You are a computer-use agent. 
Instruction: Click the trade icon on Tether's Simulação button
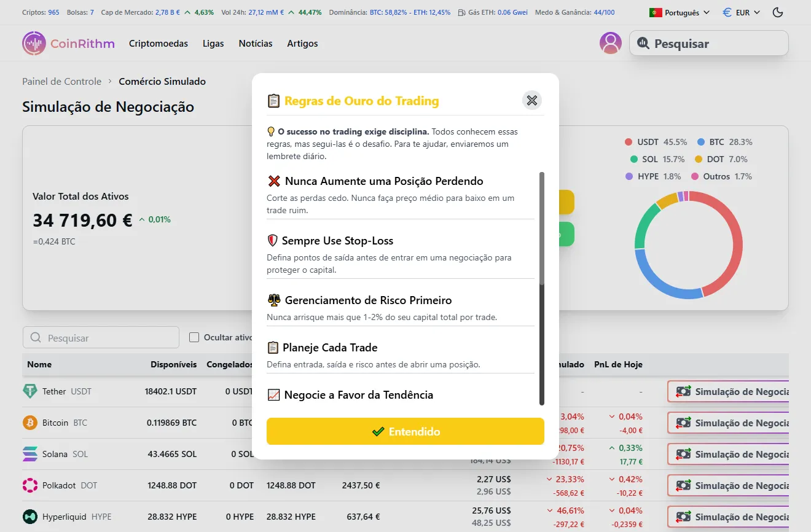(683, 391)
